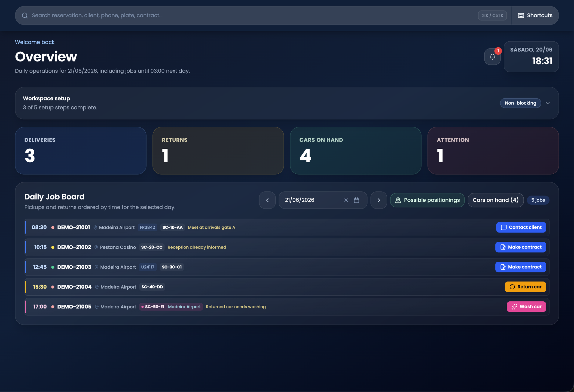Image resolution: width=574 pixels, height=392 pixels.
Task: Toggle Possible positionings filter
Action: pos(427,200)
